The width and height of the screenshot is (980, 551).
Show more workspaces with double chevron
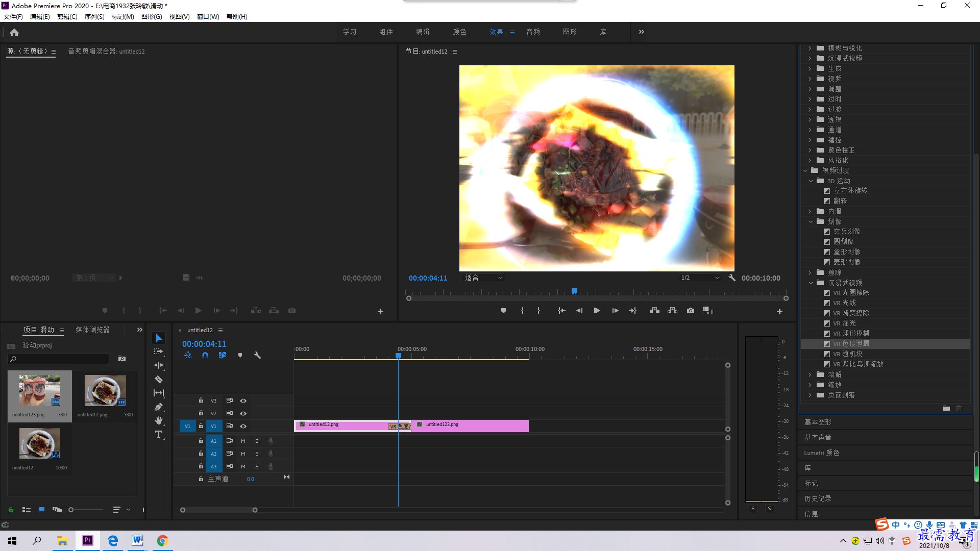point(642,32)
